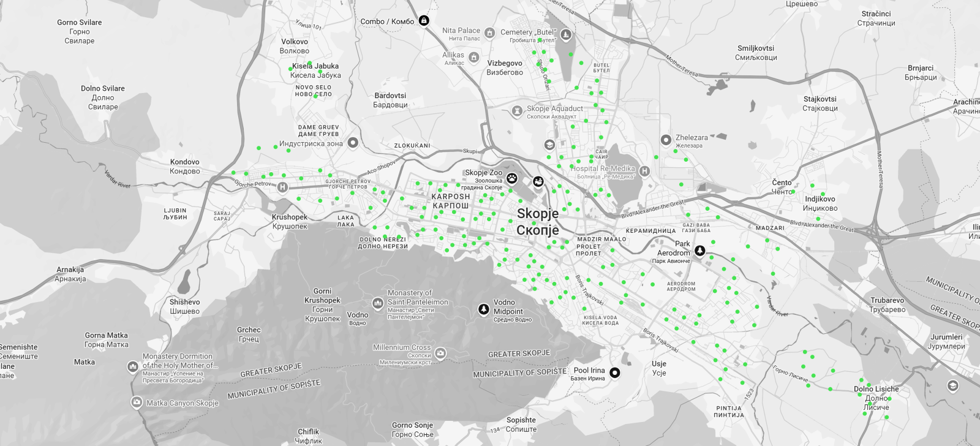Select the Dolno Lisiche label
The image size is (980, 446).
pyautogui.click(x=876, y=398)
